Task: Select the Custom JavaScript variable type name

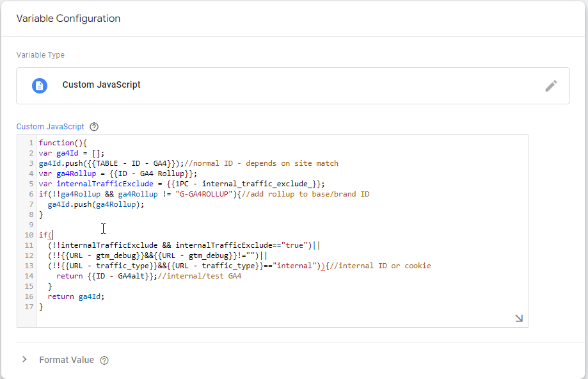Action: point(101,85)
